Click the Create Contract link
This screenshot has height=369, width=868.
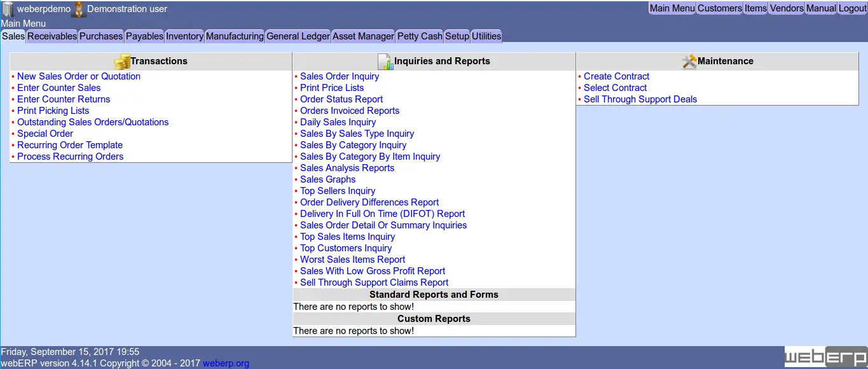coord(617,76)
